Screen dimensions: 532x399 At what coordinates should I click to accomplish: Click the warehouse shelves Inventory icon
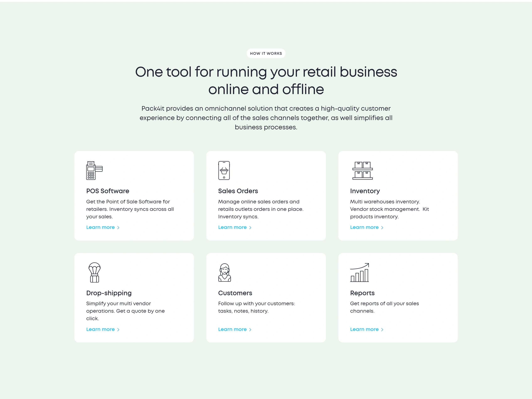362,170
